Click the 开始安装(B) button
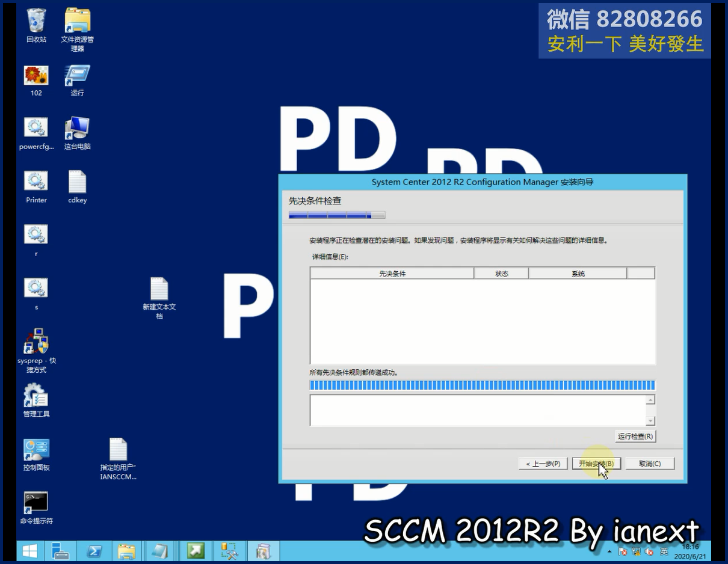The height and width of the screenshot is (564, 728). coord(596,464)
